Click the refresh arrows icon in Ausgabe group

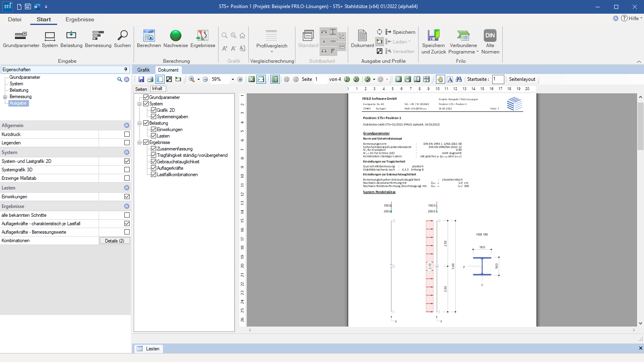coord(380,32)
